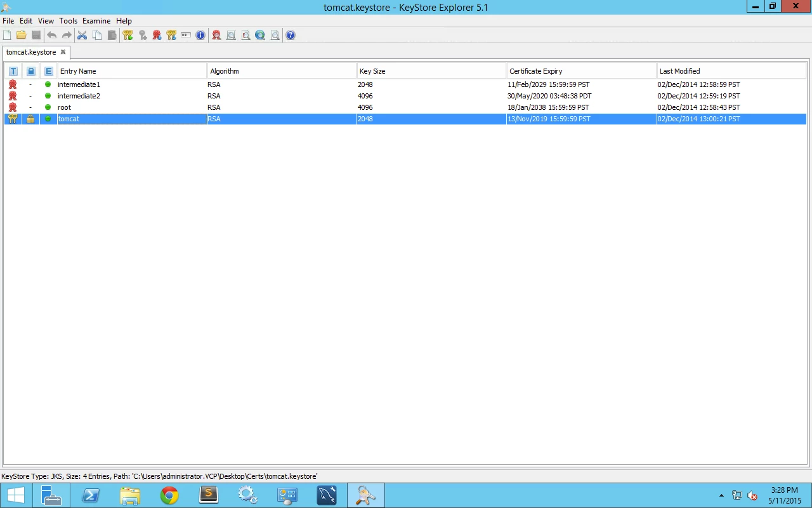This screenshot has height=508, width=812.
Task: Open the Windows Start button
Action: point(16,495)
